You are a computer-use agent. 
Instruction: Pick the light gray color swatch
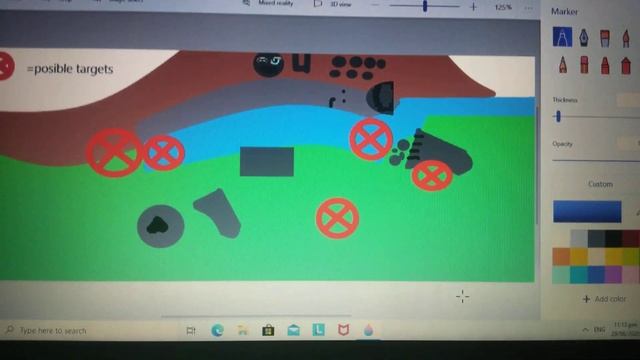click(578, 238)
